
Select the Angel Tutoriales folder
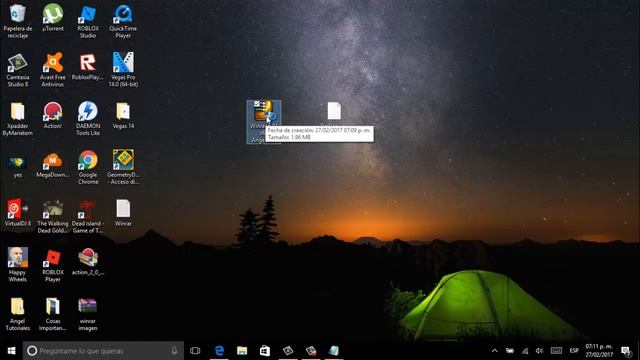[x=18, y=313]
